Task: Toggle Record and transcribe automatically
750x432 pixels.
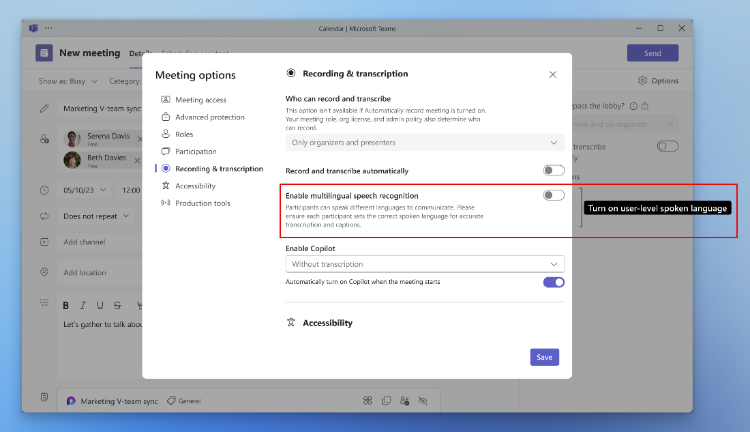Action: click(x=553, y=170)
